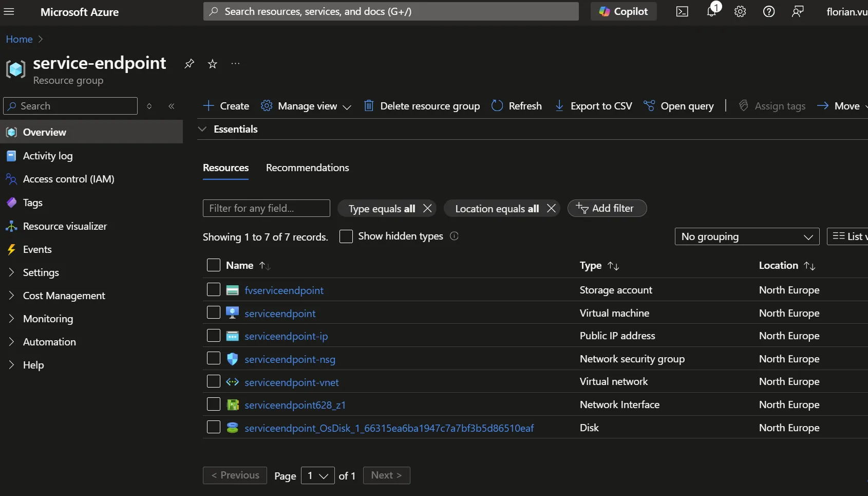Open the notifications bell

tap(711, 11)
